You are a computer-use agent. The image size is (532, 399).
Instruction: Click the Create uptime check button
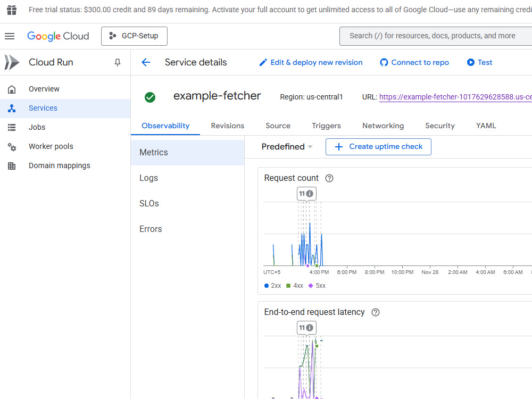[x=378, y=146]
